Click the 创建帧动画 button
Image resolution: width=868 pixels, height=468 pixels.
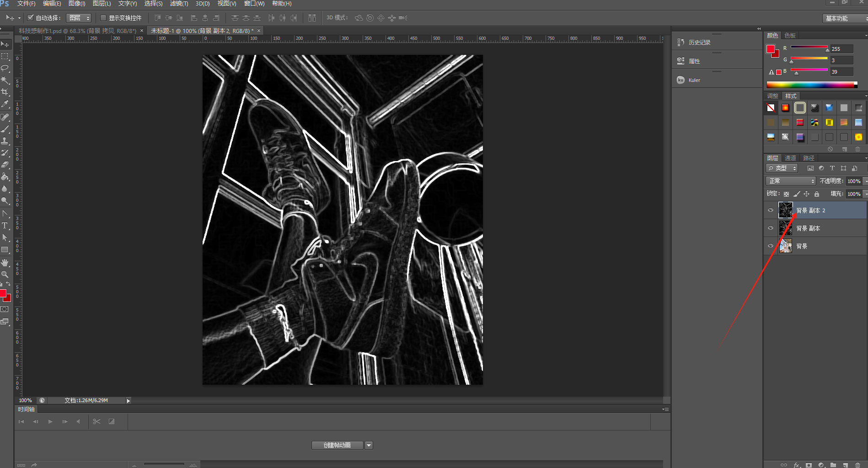[338, 445]
